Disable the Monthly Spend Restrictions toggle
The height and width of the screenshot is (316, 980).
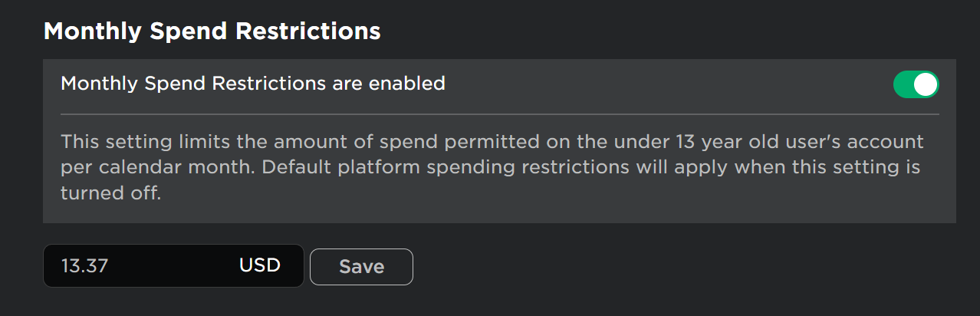(x=916, y=84)
